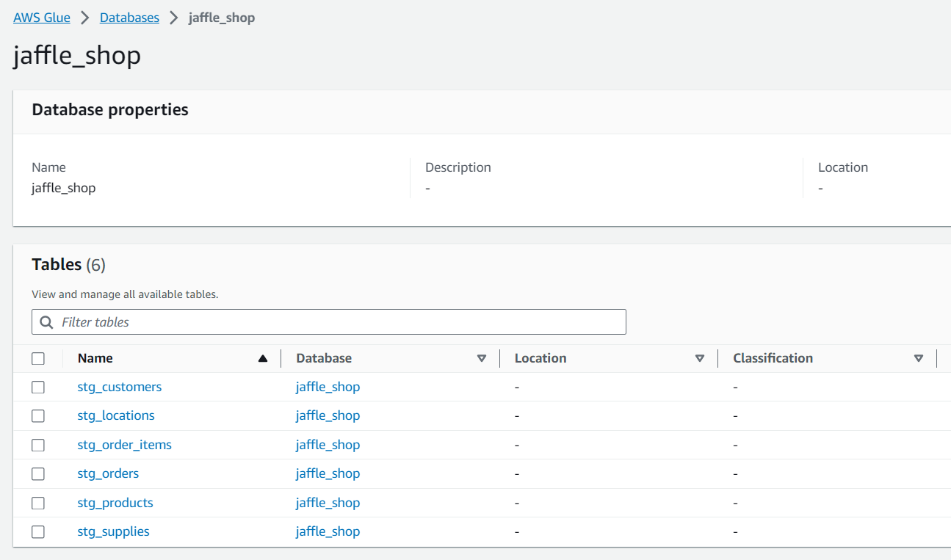Select the stg_products row checkbox
Image resolution: width=951 pixels, height=560 pixels.
(x=38, y=503)
